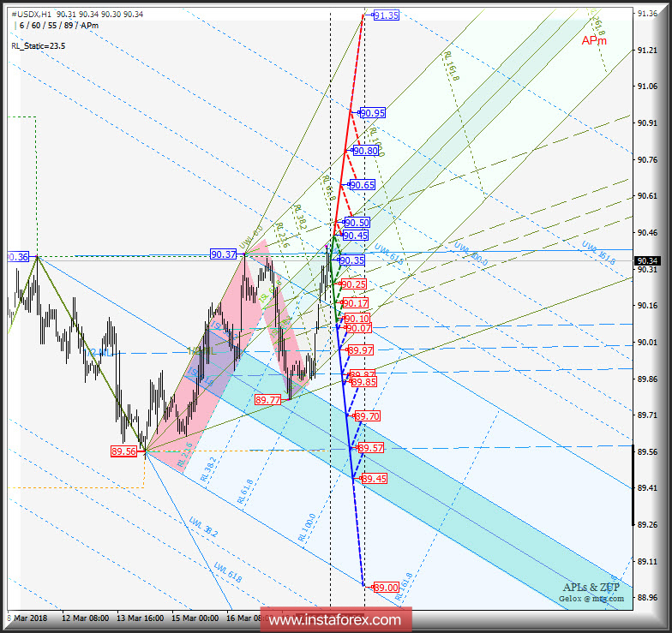Image resolution: width=672 pixels, height=633 pixels.
Task: Click the current price tag 90.34 on axis
Action: (x=647, y=260)
